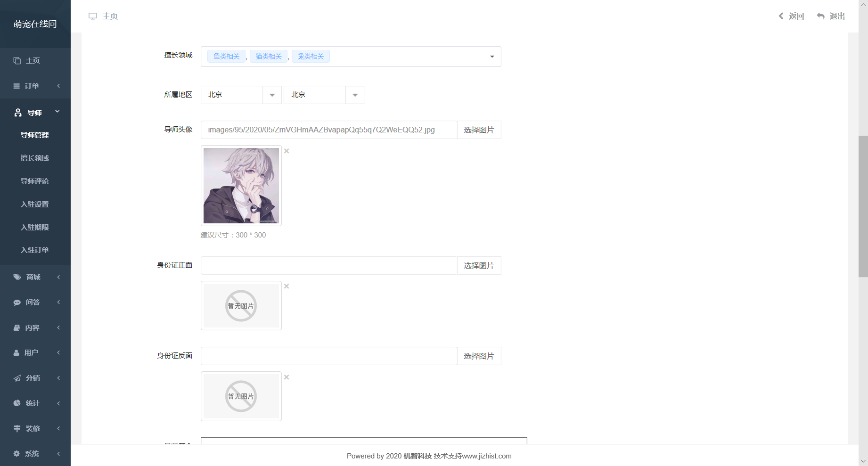
Task: Click the 统计 pie chart icon
Action: pos(17,403)
